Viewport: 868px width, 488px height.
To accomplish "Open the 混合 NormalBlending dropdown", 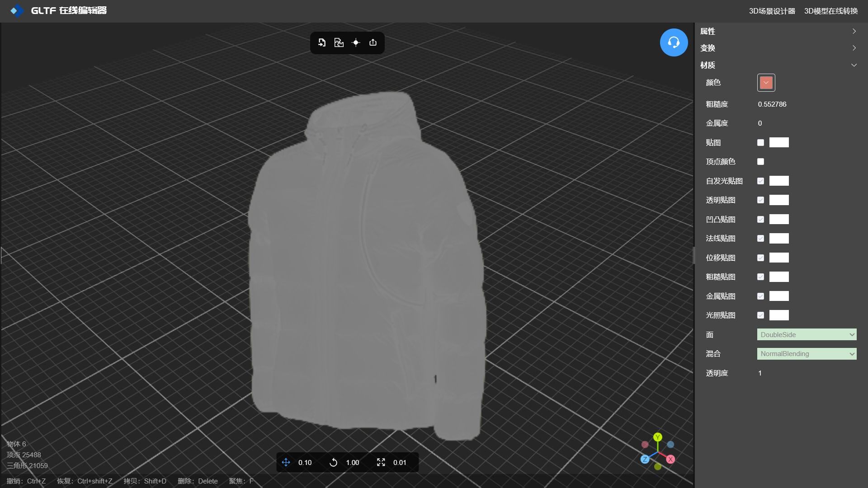I will 807,354.
